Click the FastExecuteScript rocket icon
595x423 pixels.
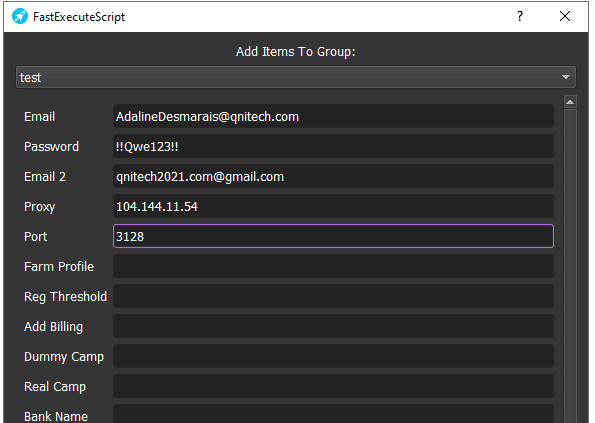(x=20, y=16)
